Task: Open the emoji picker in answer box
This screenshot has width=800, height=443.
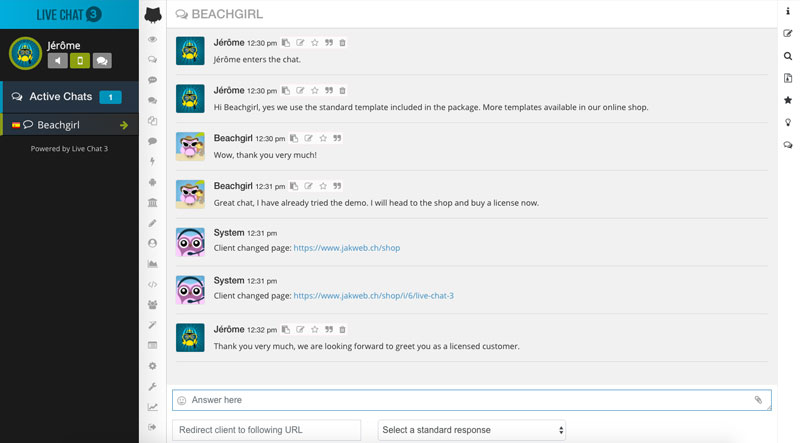Action: coord(182,400)
